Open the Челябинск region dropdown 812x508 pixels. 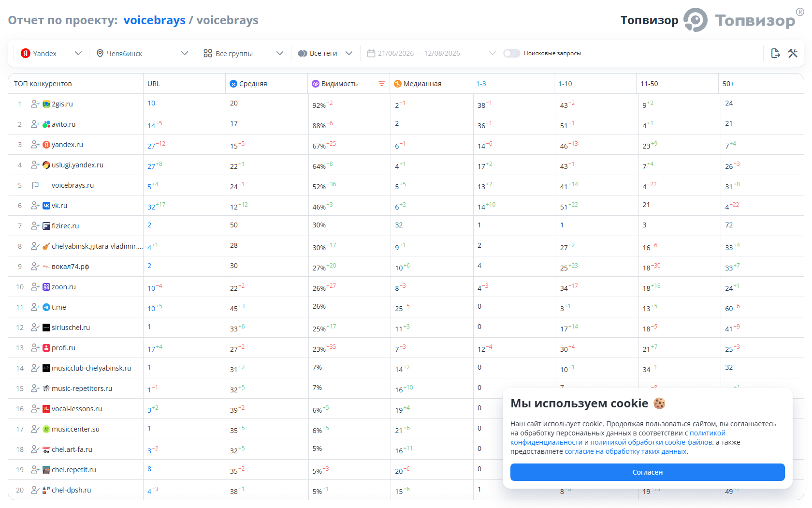142,53
